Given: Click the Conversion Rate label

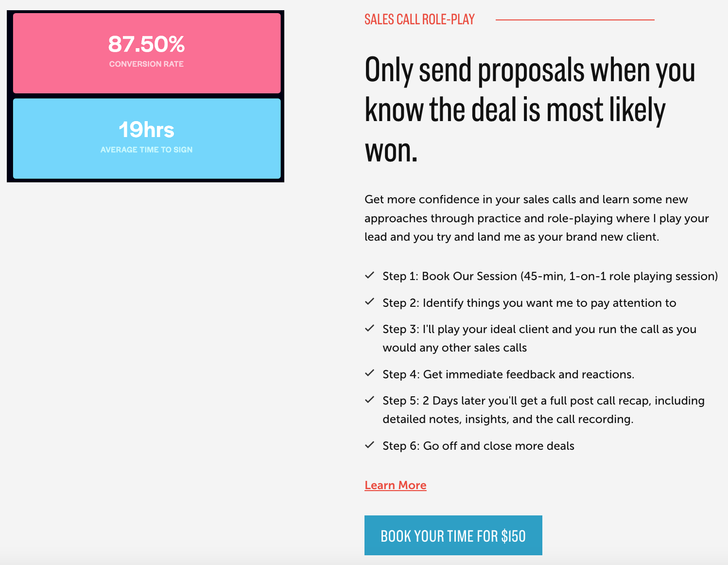Looking at the screenshot, I should pos(146,64).
